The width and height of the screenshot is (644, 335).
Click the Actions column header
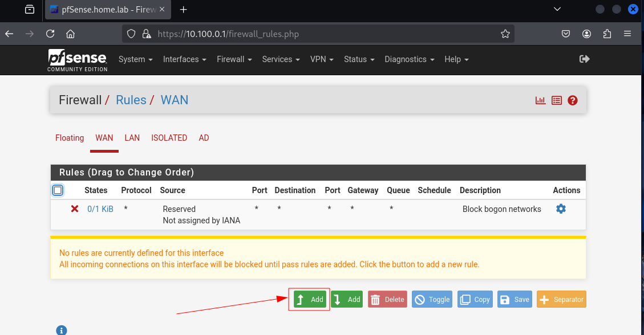tap(566, 190)
